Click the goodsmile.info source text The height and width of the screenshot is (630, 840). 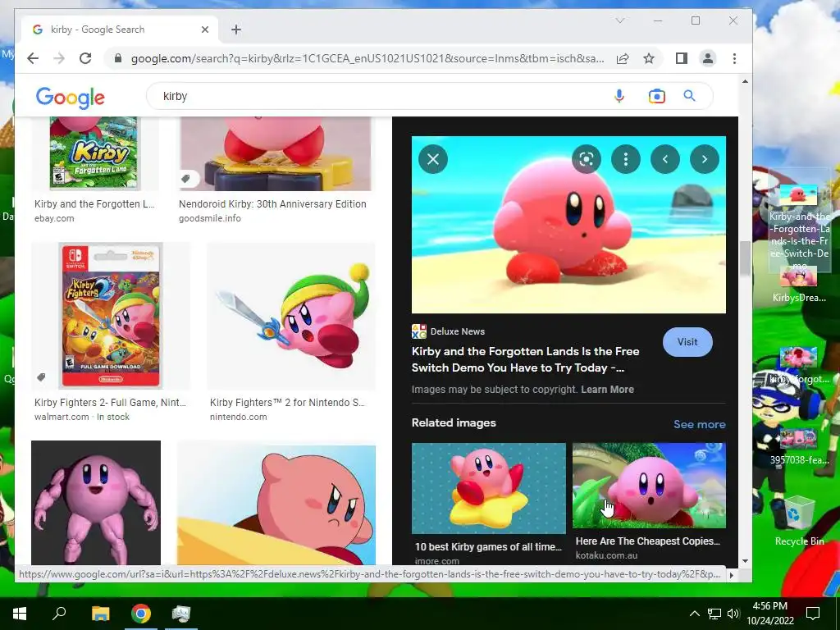(x=209, y=218)
